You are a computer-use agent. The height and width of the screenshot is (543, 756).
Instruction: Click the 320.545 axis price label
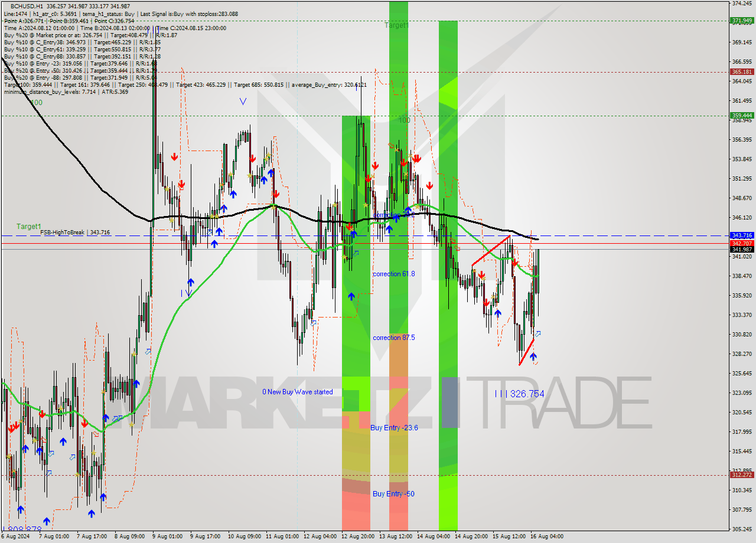pos(742,413)
